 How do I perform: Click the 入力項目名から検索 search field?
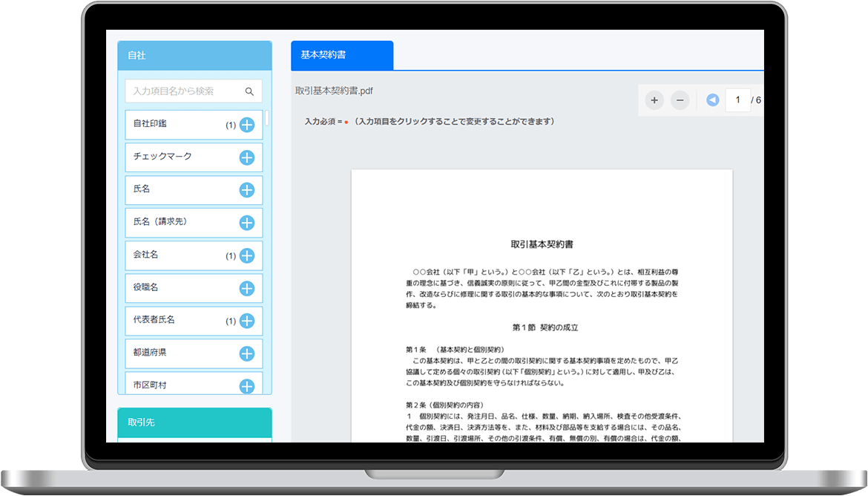[185, 91]
